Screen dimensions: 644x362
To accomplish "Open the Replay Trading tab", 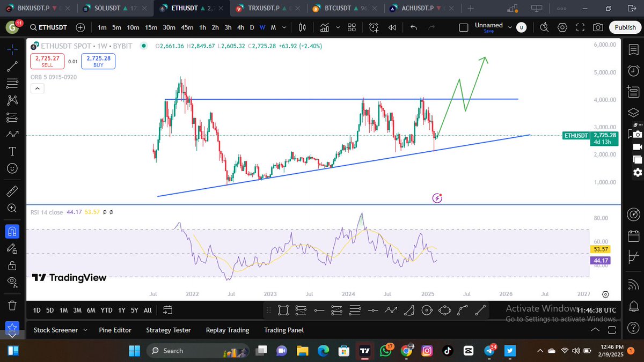I will pyautogui.click(x=228, y=330).
